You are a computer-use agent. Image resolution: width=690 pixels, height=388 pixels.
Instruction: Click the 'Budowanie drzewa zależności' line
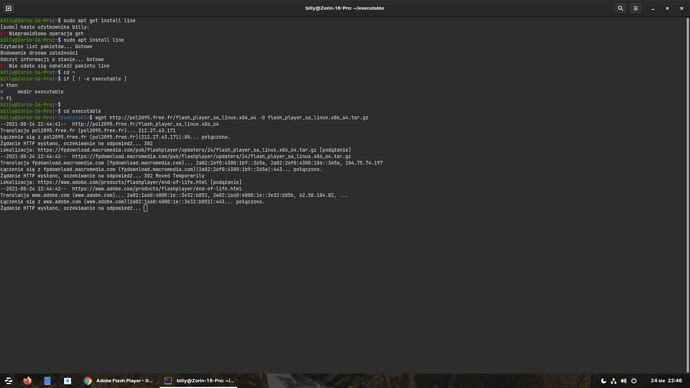[x=39, y=53]
